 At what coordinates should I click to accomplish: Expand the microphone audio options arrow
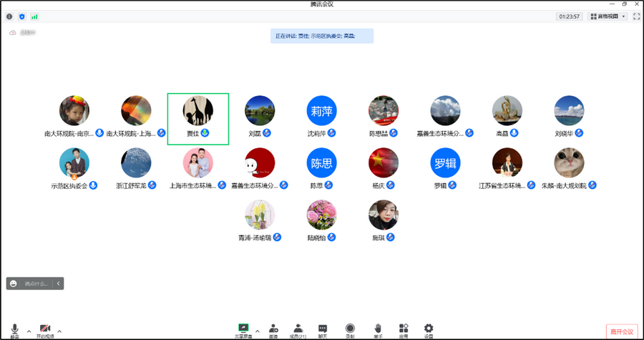pyautogui.click(x=29, y=331)
